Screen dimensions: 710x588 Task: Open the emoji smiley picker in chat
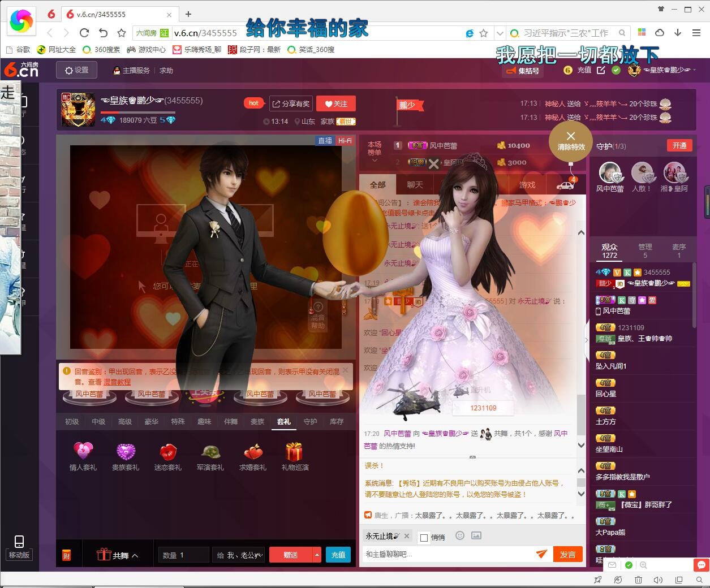(x=460, y=535)
